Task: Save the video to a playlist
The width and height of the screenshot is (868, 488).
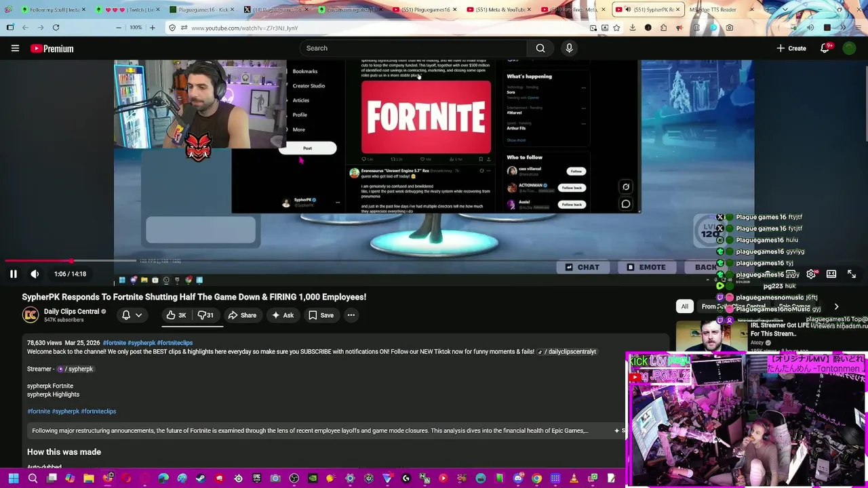Action: point(321,315)
